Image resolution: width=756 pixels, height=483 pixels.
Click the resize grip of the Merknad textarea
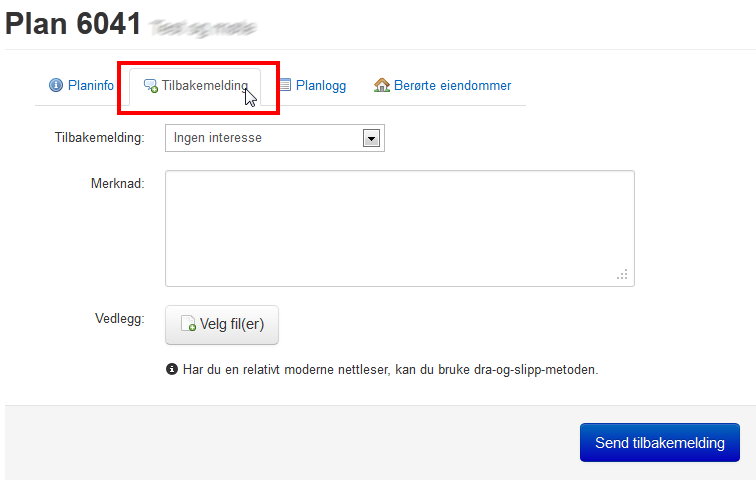coord(622,274)
